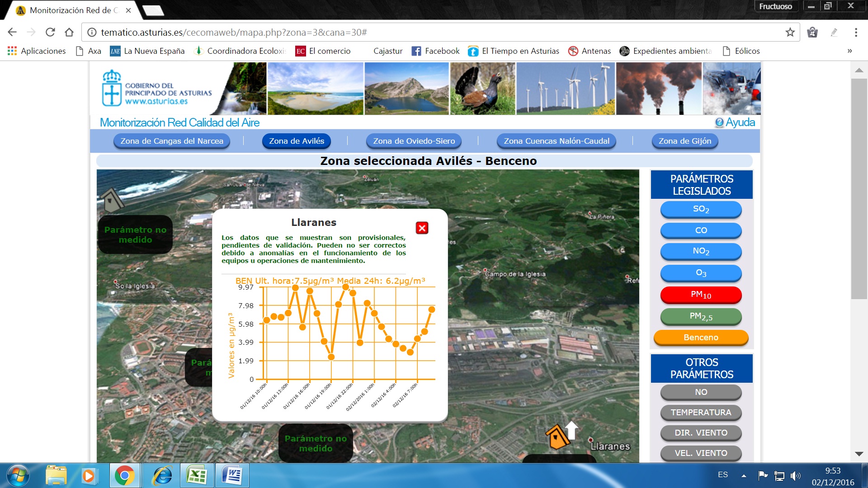Close the Llaranes popup with red X
Screen dimensions: 868x488
[x=422, y=228]
